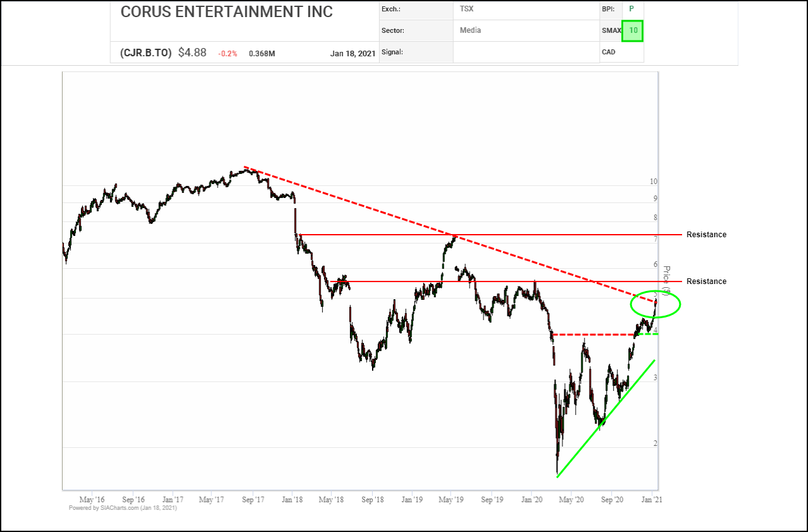Click the SMAX label in header
Screen dimensions: 808x532
(610, 30)
